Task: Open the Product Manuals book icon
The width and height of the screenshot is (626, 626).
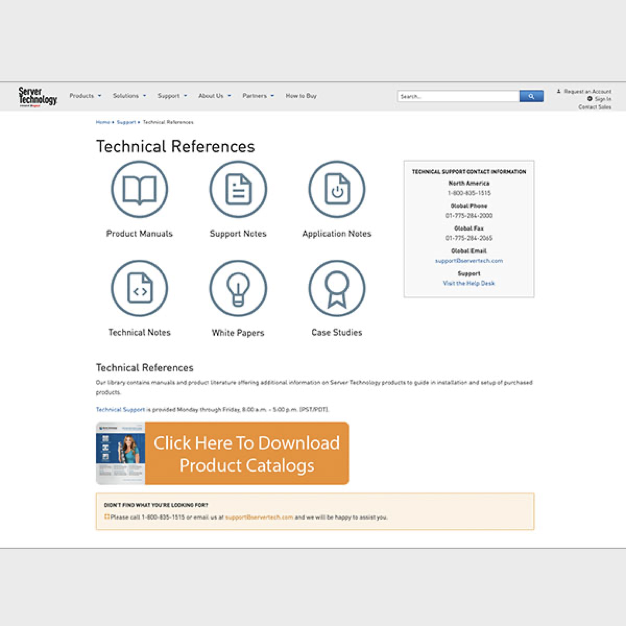Action: click(x=139, y=189)
